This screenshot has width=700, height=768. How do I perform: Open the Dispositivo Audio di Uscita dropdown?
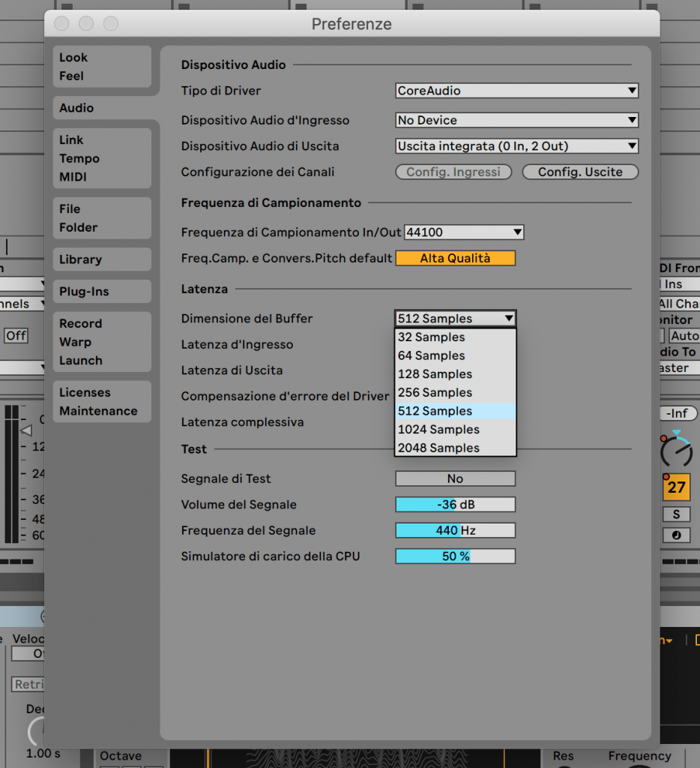[x=516, y=145]
